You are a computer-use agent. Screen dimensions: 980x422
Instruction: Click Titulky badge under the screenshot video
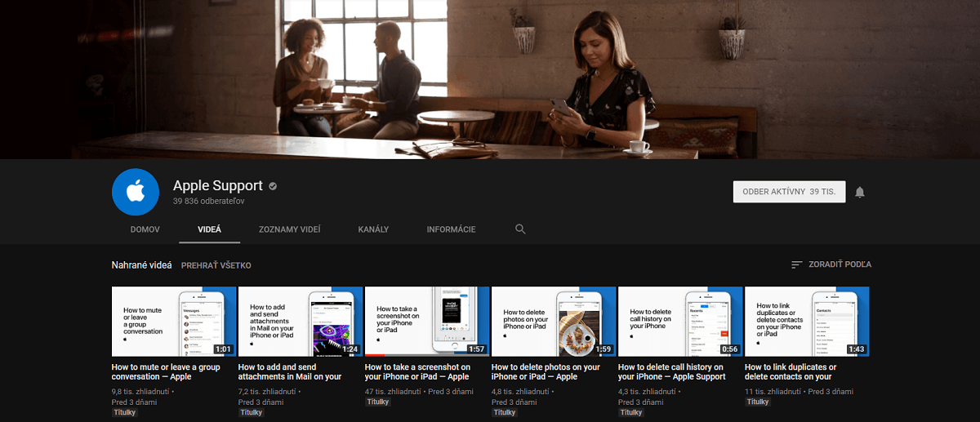378,402
